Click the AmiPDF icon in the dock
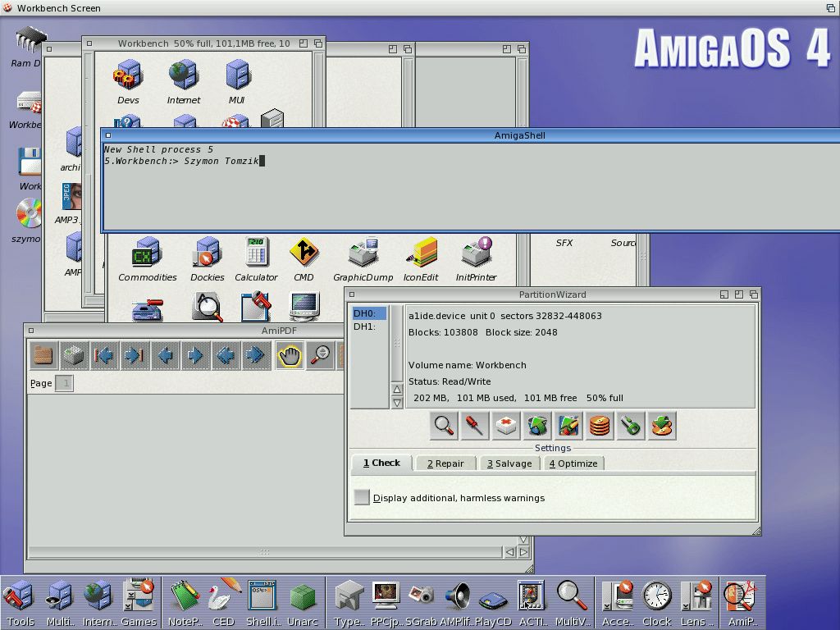Screen dimensions: 840x630 (x=742, y=603)
